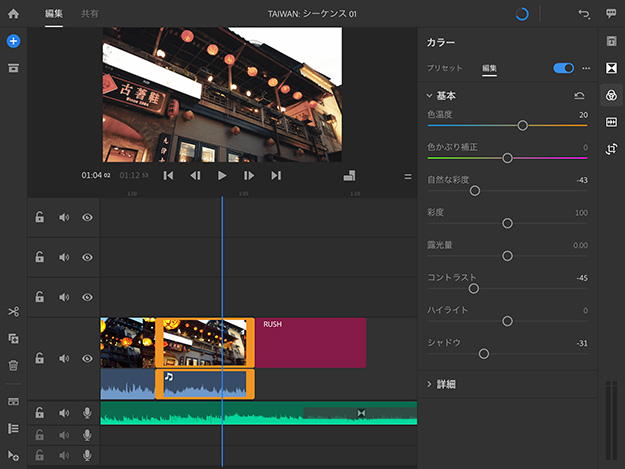
Task: Hide the main video track with eye icon
Action: point(87,358)
